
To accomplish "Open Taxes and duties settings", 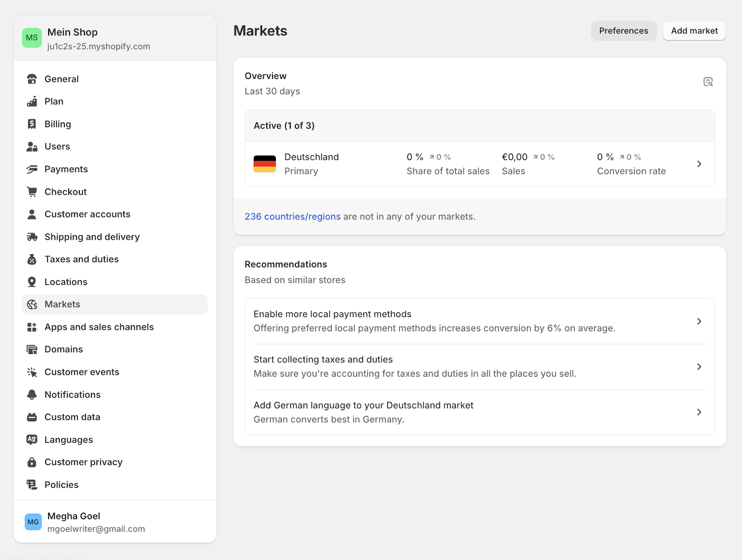I will tap(115, 259).
